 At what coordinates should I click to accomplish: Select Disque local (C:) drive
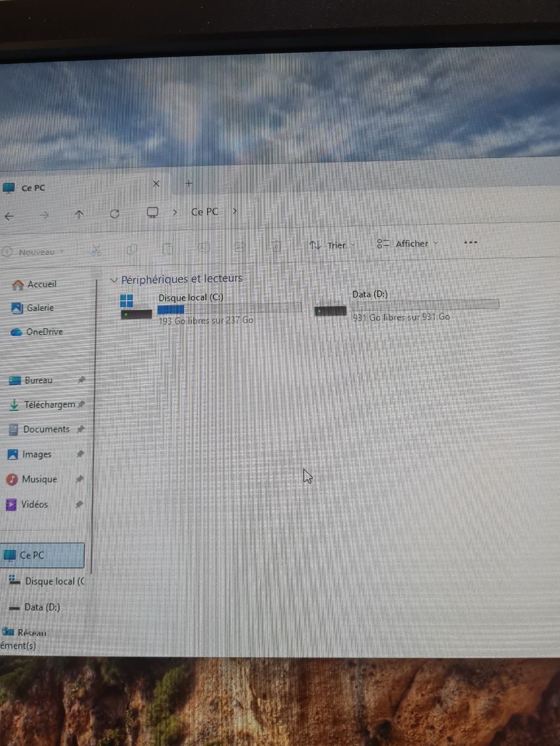(210, 308)
